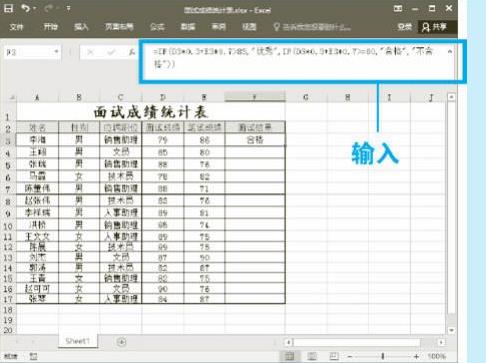Click the 共享 share button
The height and width of the screenshot is (363, 486).
(434, 27)
